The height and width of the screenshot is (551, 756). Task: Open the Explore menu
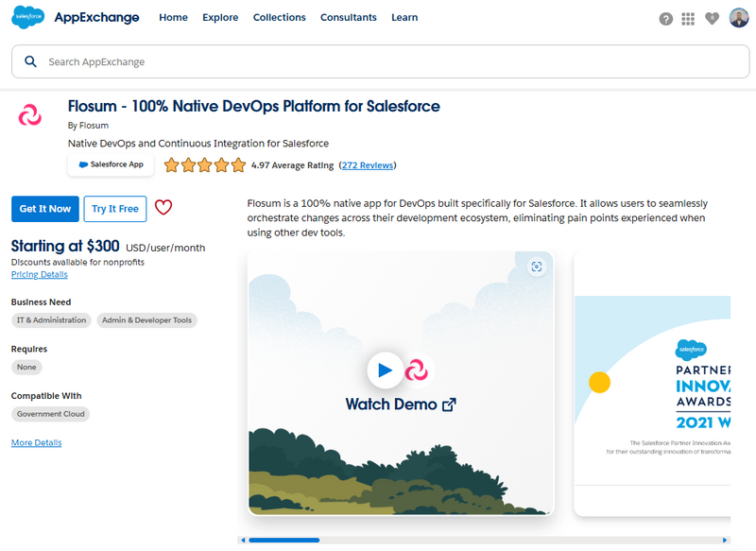click(x=220, y=17)
